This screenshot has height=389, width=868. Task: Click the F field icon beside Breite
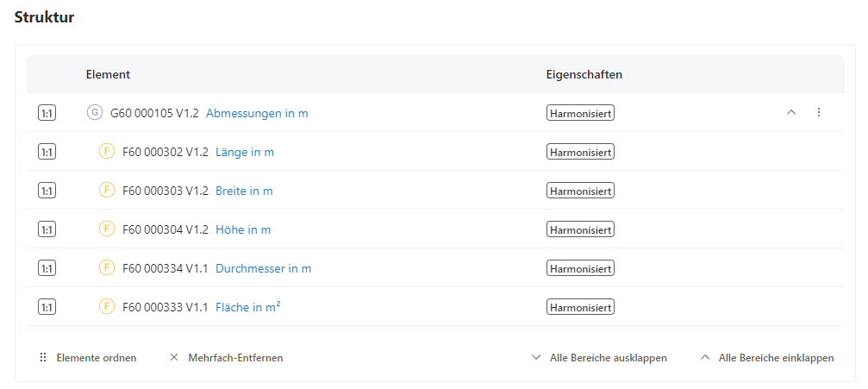pyautogui.click(x=107, y=191)
